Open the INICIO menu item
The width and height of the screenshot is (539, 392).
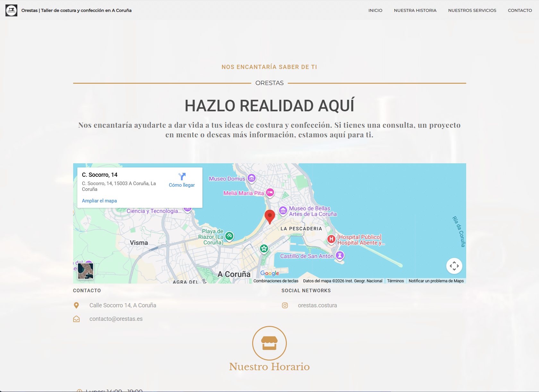click(x=375, y=10)
